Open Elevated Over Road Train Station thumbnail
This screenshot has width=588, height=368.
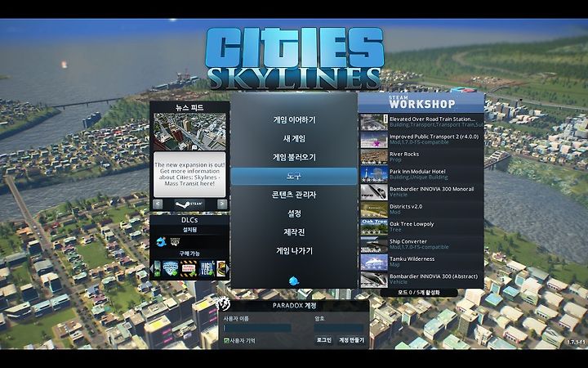click(374, 122)
